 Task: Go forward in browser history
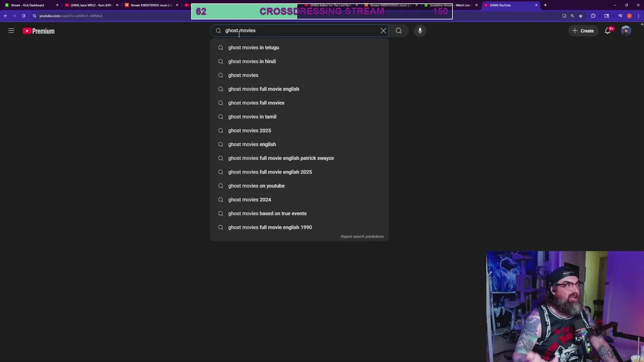coord(15,16)
